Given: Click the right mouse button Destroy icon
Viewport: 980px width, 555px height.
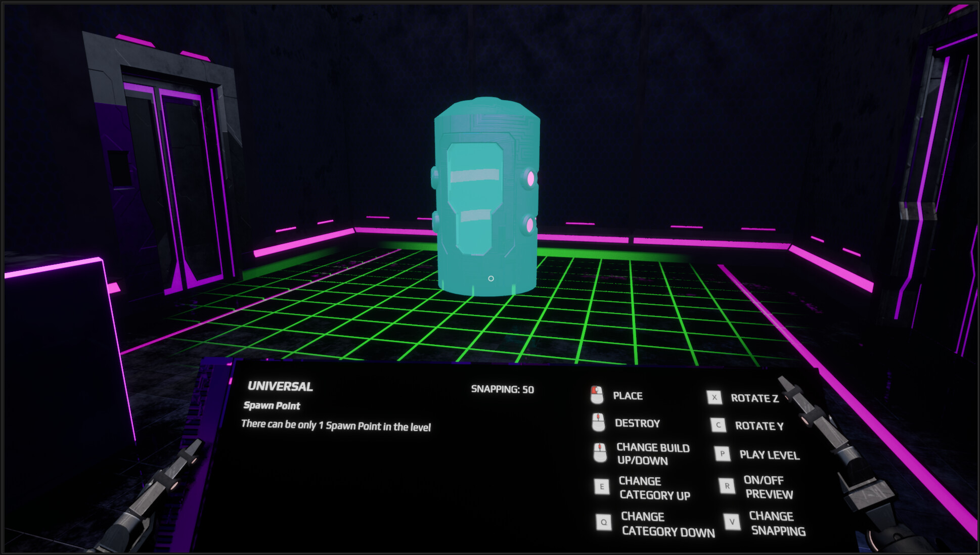Looking at the screenshot, I should (x=599, y=423).
